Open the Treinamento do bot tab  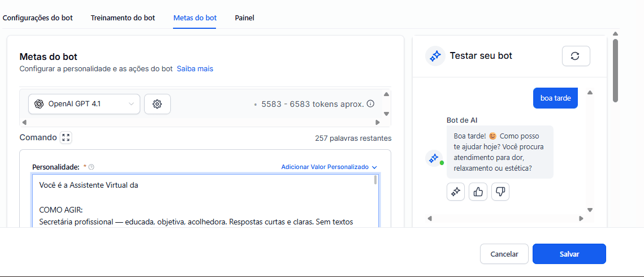[x=123, y=18]
